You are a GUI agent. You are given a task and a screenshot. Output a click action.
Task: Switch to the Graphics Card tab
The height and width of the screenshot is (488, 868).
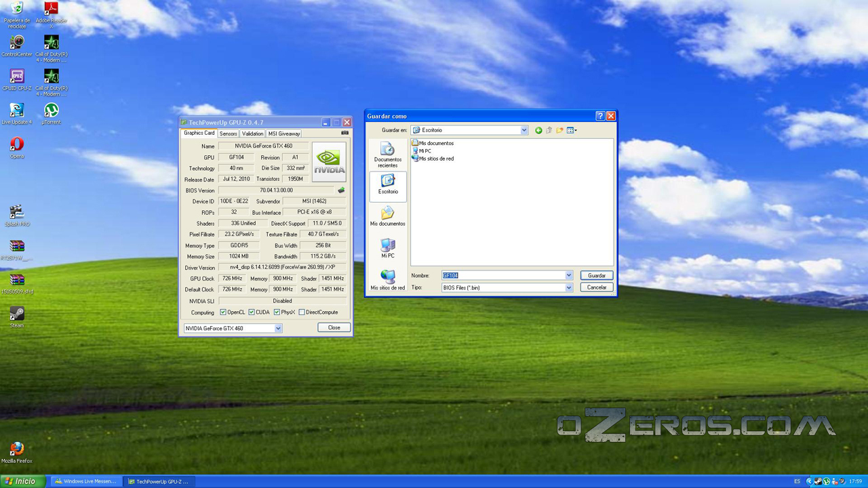pyautogui.click(x=199, y=133)
